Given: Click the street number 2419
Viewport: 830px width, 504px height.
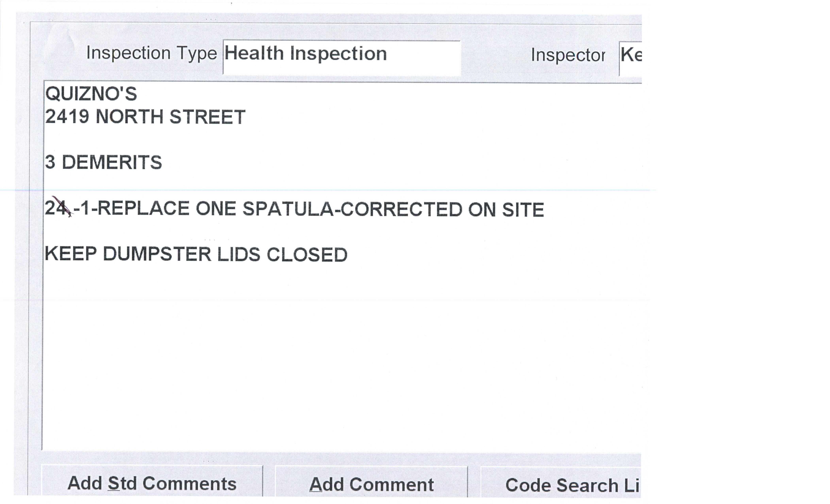Looking at the screenshot, I should coord(67,117).
